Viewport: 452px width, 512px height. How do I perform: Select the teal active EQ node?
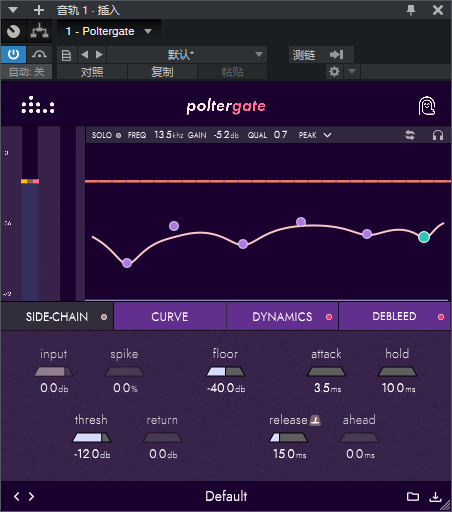click(x=424, y=237)
